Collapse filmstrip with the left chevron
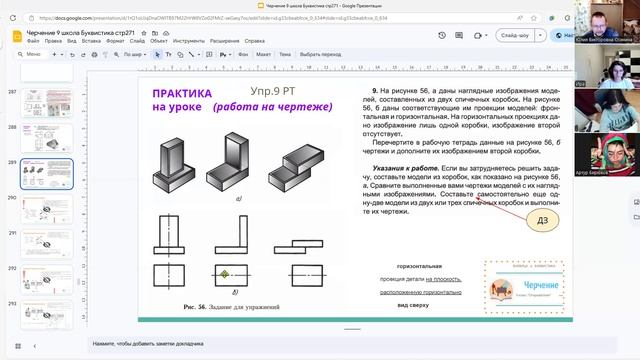The image size is (640, 360). tap(35, 346)
